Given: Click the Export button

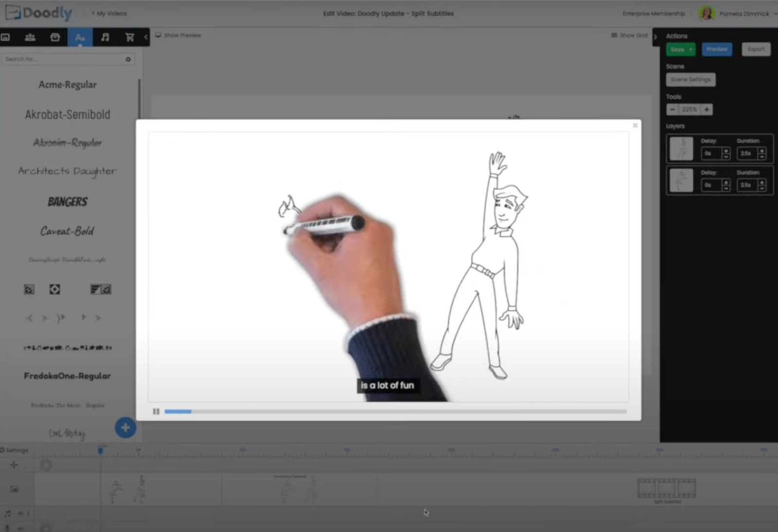Looking at the screenshot, I should 756,49.
